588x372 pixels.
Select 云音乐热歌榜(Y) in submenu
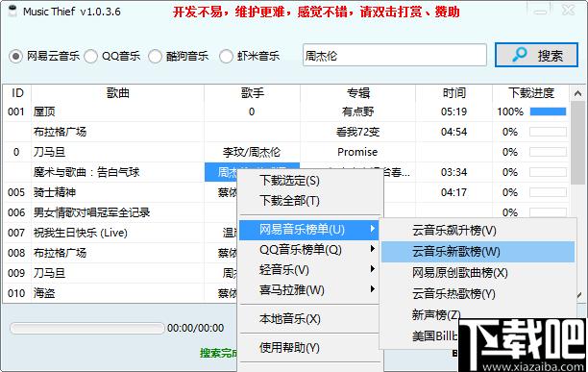453,293
